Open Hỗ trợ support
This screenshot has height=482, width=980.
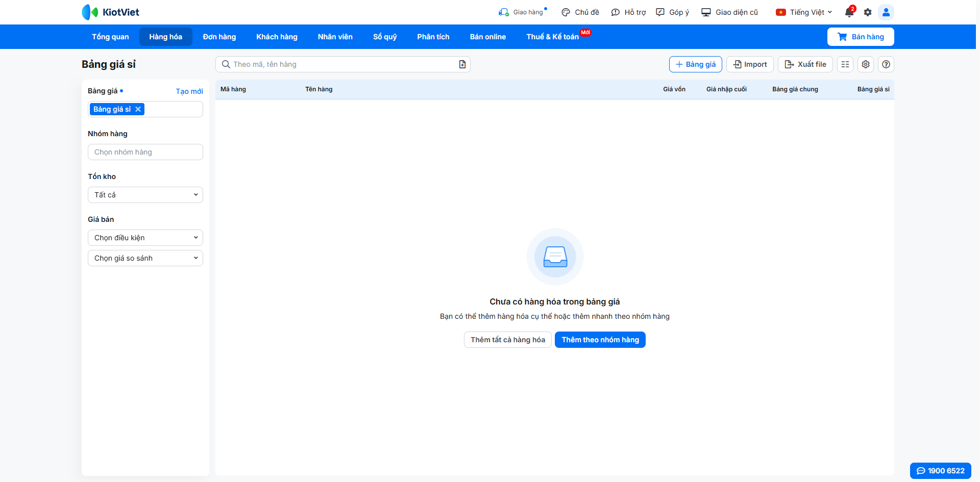pos(628,12)
